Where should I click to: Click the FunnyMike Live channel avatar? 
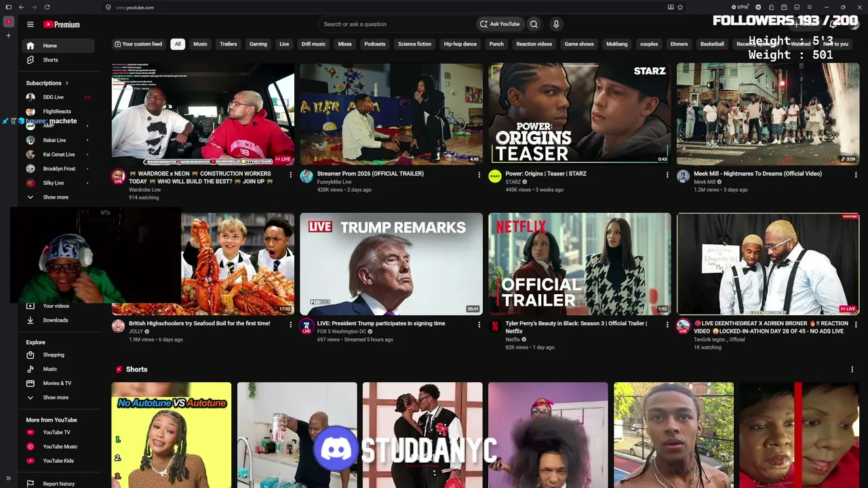[307, 176]
